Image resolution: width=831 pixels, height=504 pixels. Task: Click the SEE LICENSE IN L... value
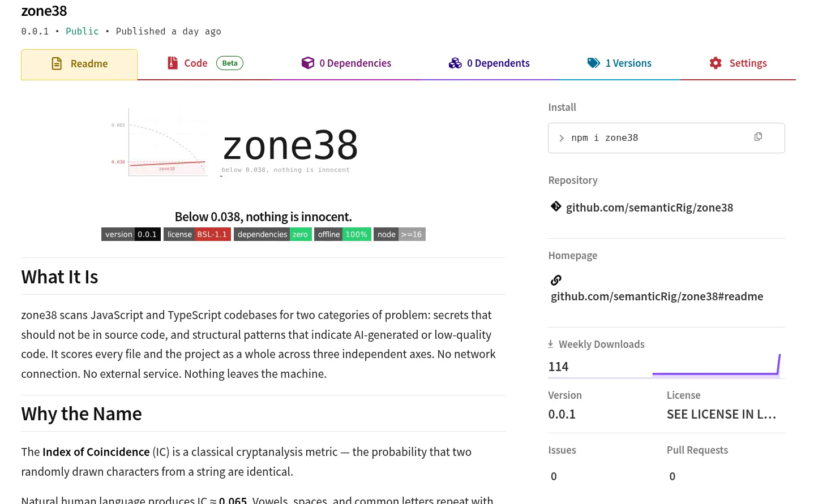[x=721, y=414]
